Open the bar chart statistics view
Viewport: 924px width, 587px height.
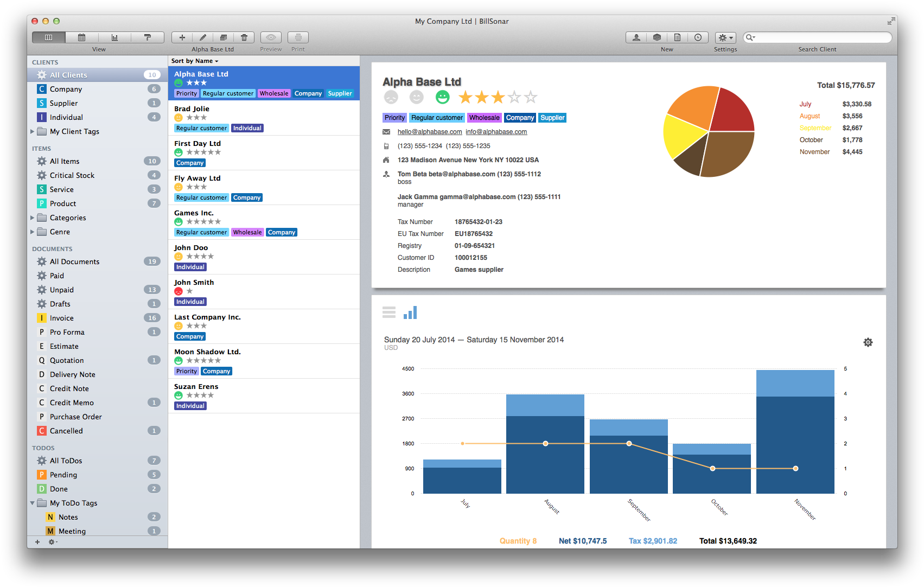pyautogui.click(x=114, y=37)
